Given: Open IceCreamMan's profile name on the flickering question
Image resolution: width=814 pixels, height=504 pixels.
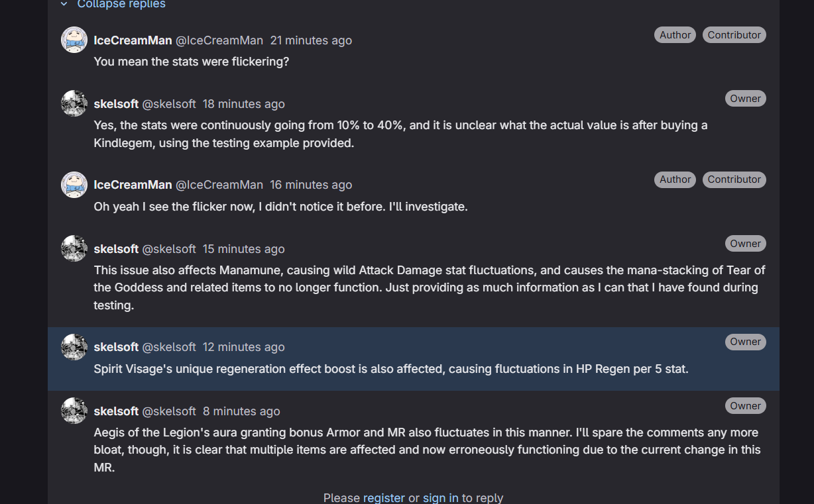Looking at the screenshot, I should tap(133, 40).
